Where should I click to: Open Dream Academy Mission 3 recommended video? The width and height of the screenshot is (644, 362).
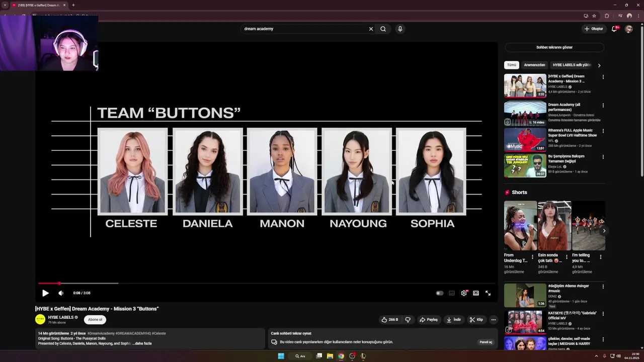(x=525, y=86)
